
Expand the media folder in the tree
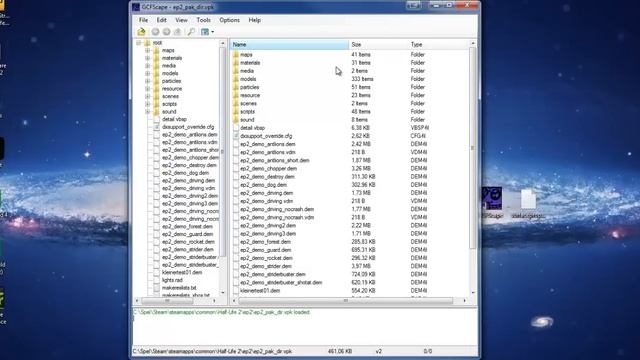(147, 66)
